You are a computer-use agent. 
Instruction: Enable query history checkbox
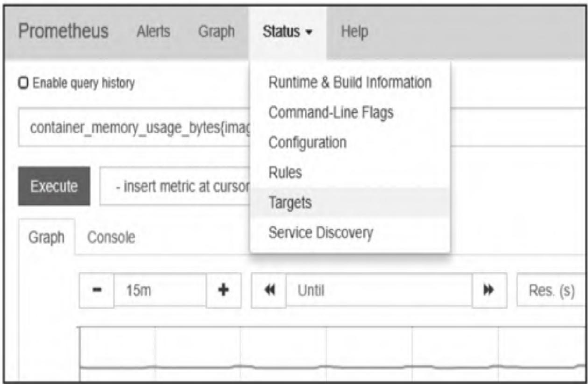(22, 84)
